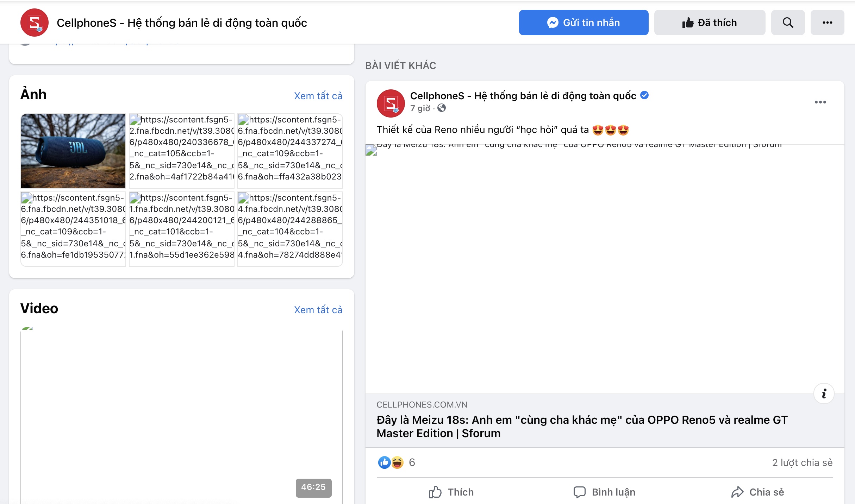Viewport: 855px width, 504px height.
Task: Click the info (i) icon on the link preview
Action: coord(824,393)
